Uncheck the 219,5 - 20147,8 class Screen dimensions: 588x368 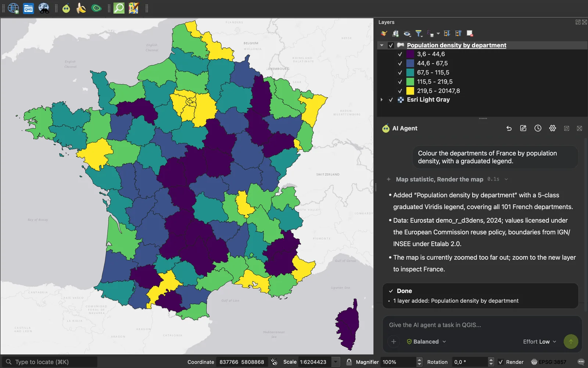coord(400,91)
